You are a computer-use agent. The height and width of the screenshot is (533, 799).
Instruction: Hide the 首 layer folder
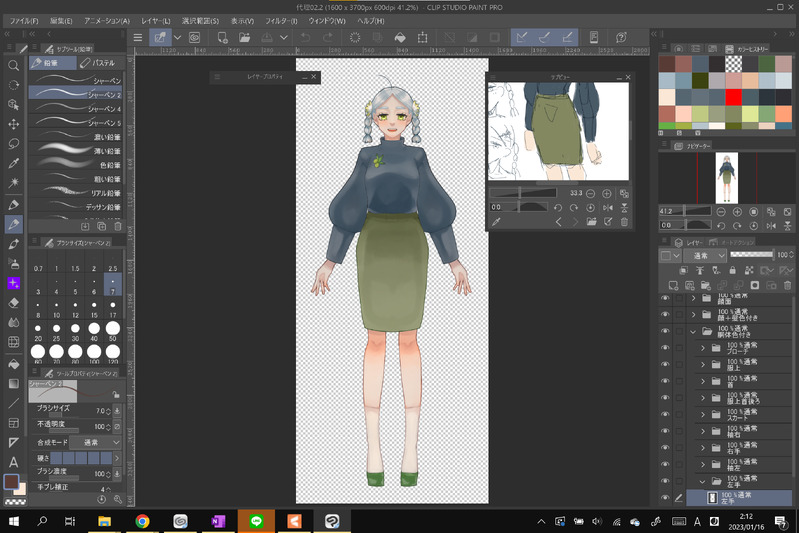[665, 381]
